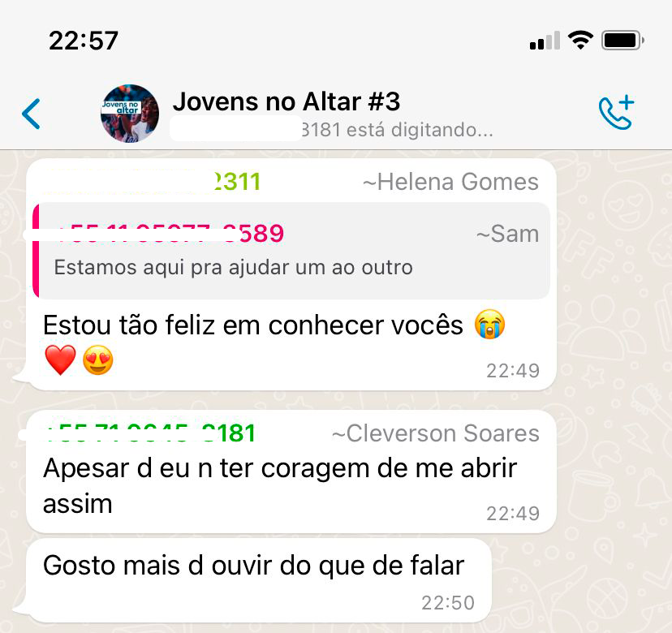
Task: Select the message 'Apesar d eu n ter coragem'
Action: click(291, 472)
